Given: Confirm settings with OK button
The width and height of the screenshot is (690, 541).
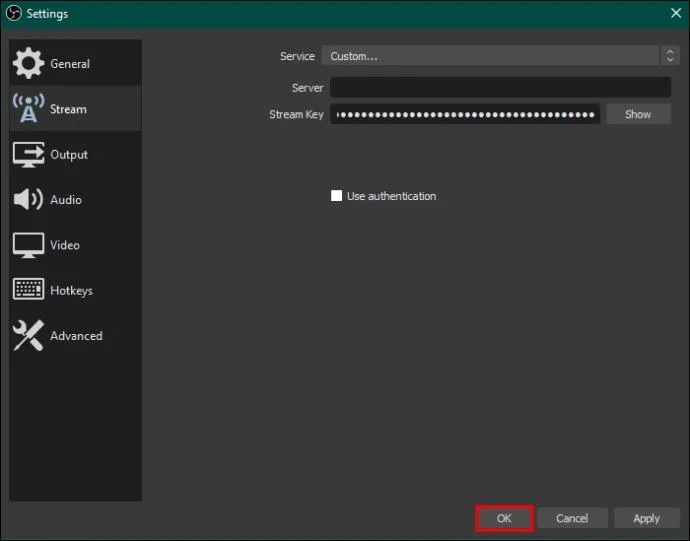Looking at the screenshot, I should tap(504, 518).
